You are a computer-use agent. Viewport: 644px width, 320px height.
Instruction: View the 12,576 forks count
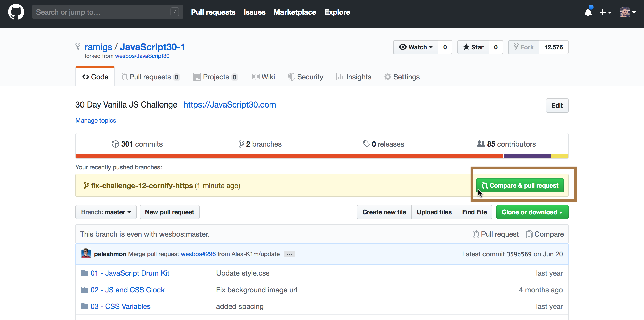[x=553, y=47]
